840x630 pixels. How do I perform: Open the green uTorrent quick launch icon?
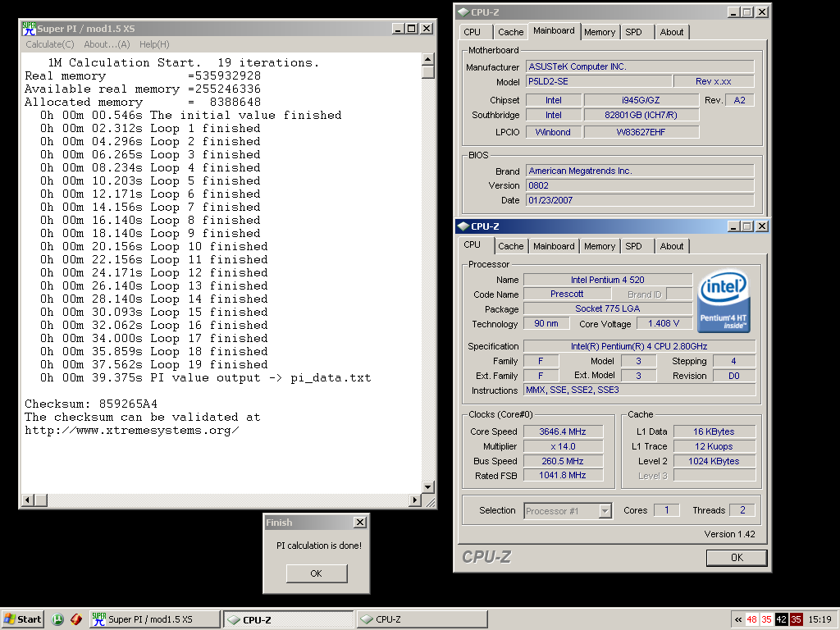pos(57,619)
